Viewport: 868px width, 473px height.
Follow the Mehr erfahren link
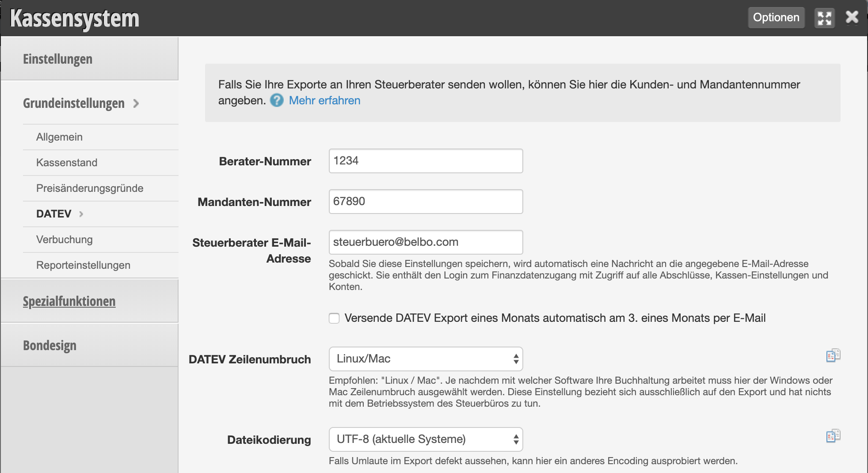coord(324,100)
